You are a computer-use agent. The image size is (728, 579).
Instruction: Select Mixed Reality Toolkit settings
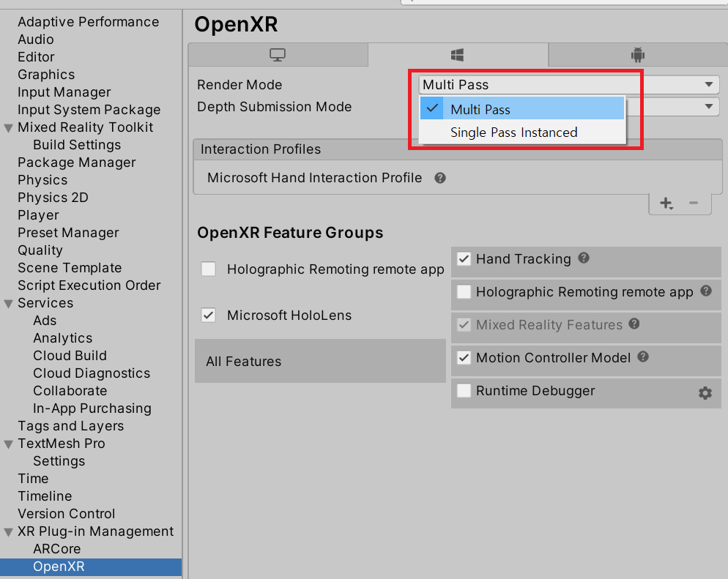pyautogui.click(x=86, y=127)
